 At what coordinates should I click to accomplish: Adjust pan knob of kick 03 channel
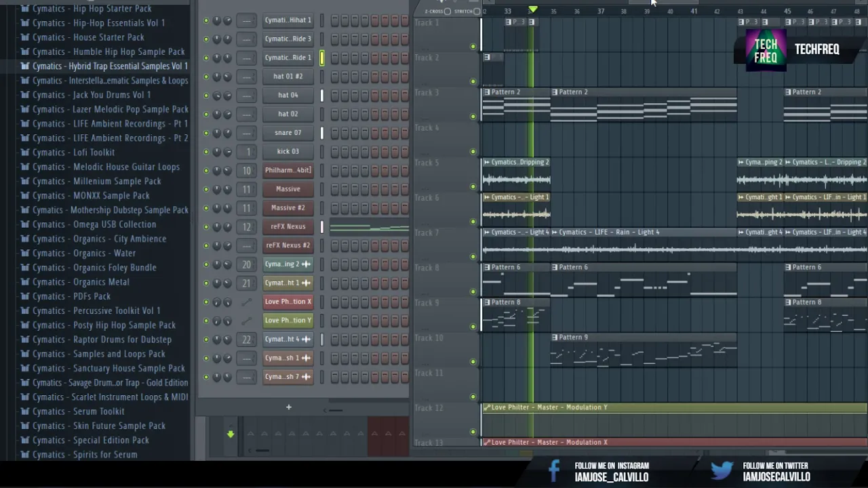[x=217, y=152]
